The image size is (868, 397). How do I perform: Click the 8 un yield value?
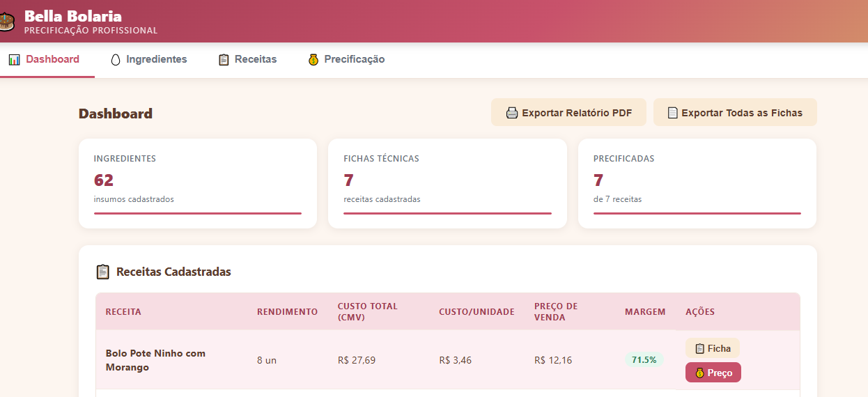coord(267,360)
